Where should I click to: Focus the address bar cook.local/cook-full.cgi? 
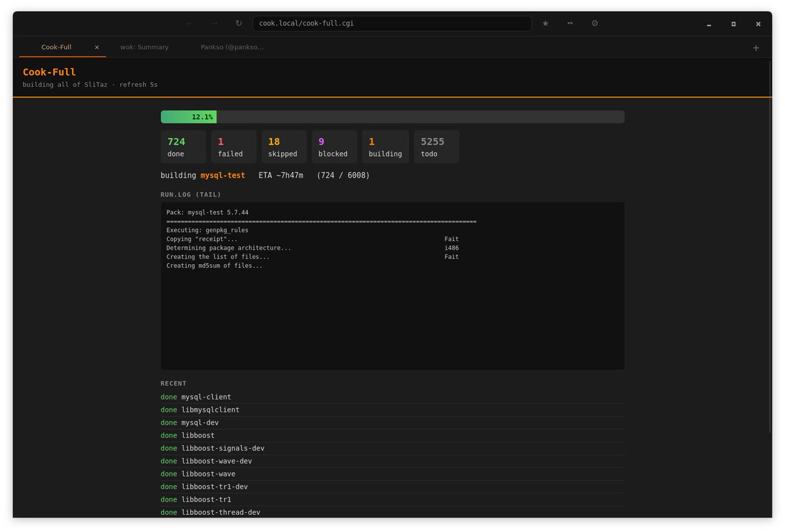point(392,24)
